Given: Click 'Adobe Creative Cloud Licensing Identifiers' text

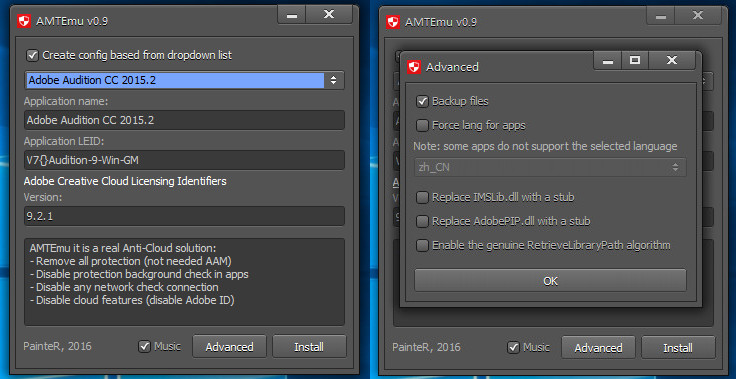Looking at the screenshot, I should click(125, 181).
